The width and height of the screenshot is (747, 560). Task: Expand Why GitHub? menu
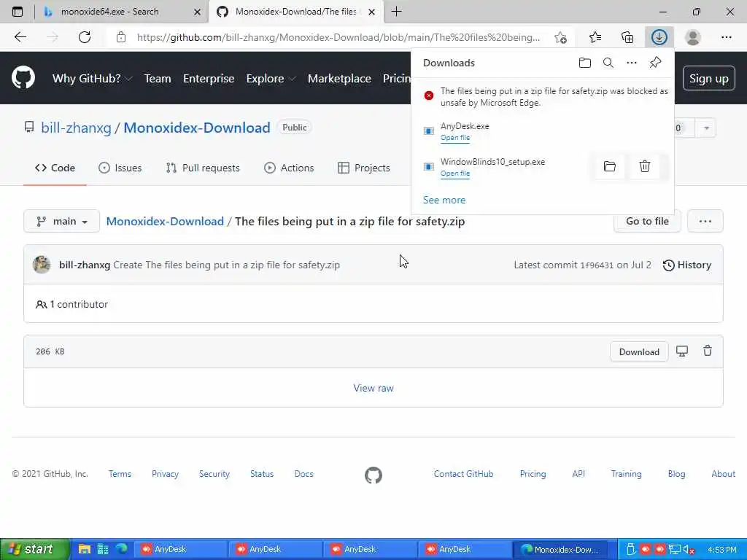91,78
